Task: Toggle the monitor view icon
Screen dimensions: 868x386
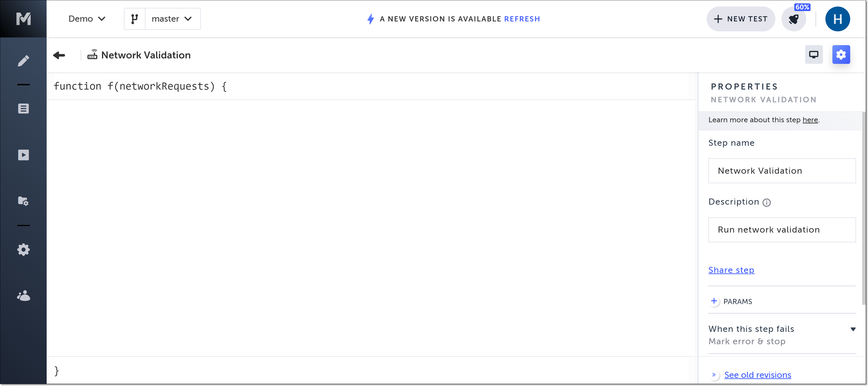Action: [x=813, y=55]
